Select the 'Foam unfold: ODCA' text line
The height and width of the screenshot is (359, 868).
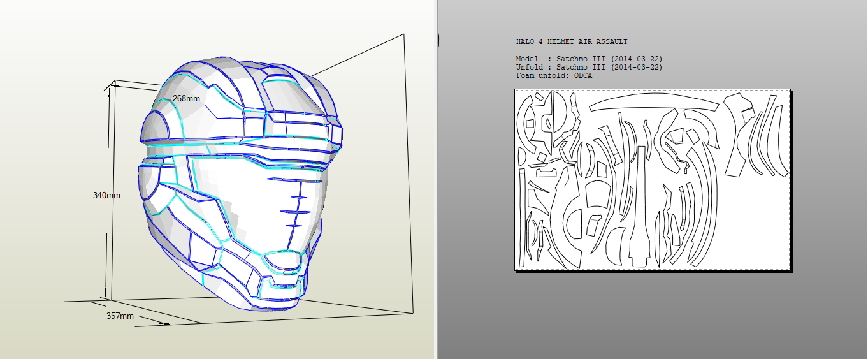pos(554,75)
